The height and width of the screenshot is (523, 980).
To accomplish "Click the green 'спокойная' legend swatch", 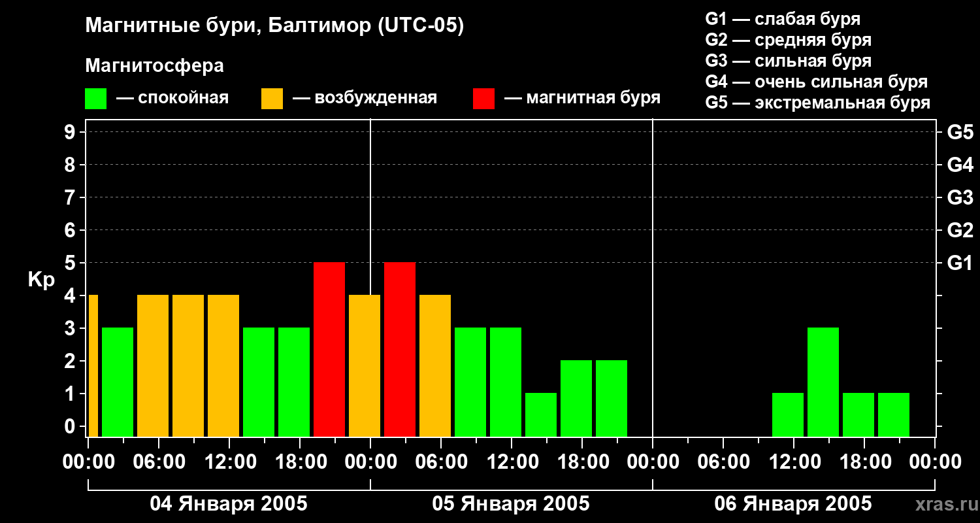I will coord(95,99).
